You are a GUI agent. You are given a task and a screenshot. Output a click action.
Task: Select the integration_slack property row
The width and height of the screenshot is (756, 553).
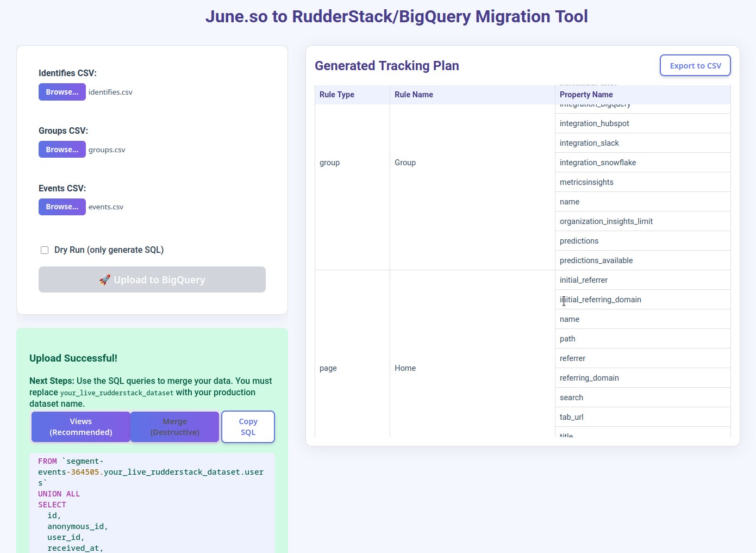point(643,143)
